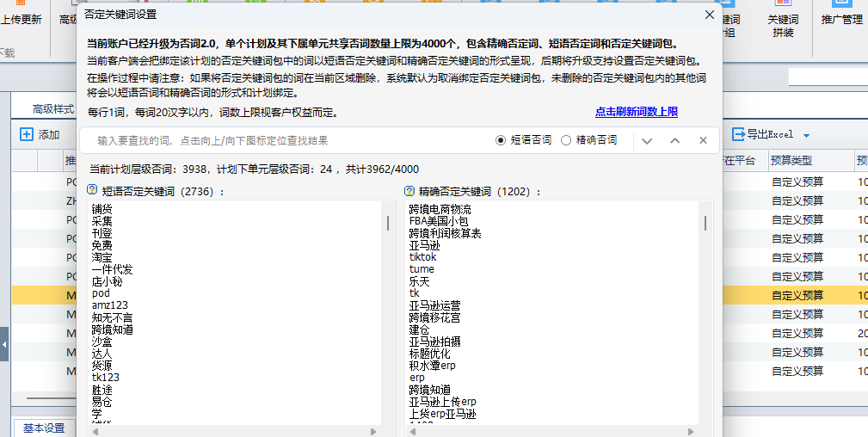Select 胜途 in the phrase list
868x437 pixels.
102,390
